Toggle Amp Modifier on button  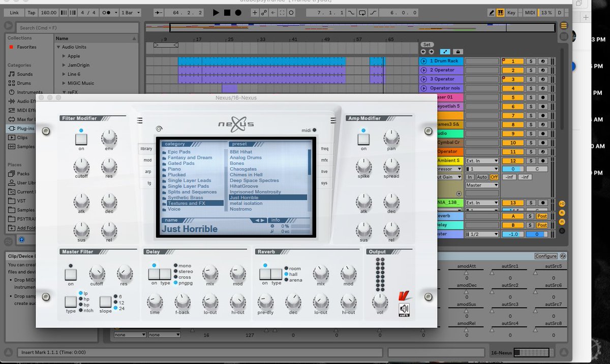click(x=363, y=139)
